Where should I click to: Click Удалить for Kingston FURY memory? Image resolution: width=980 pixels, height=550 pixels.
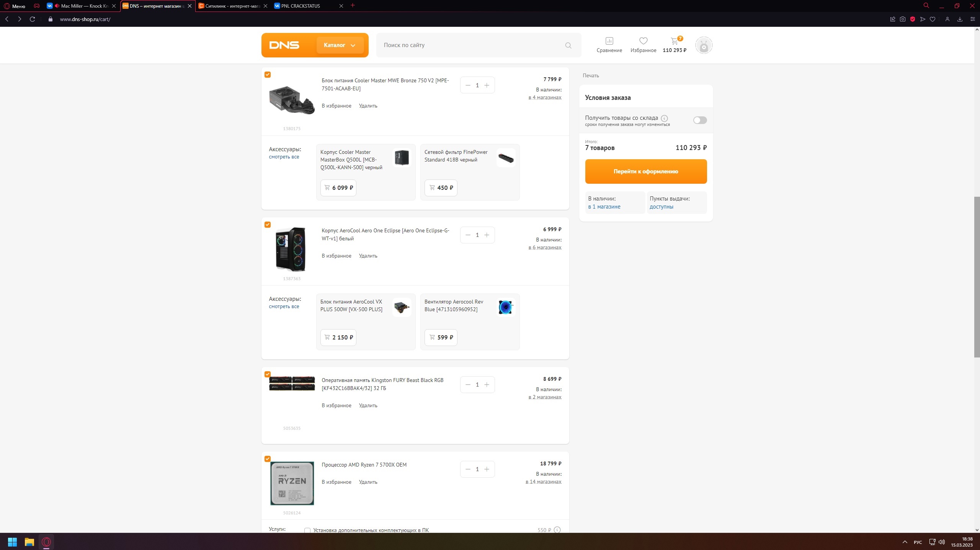coord(368,405)
